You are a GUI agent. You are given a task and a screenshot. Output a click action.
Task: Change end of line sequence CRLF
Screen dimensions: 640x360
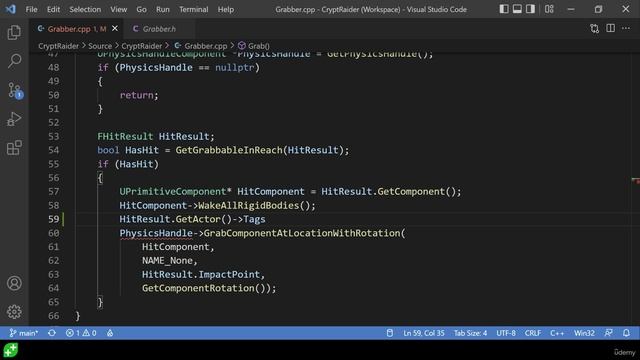[533, 333]
